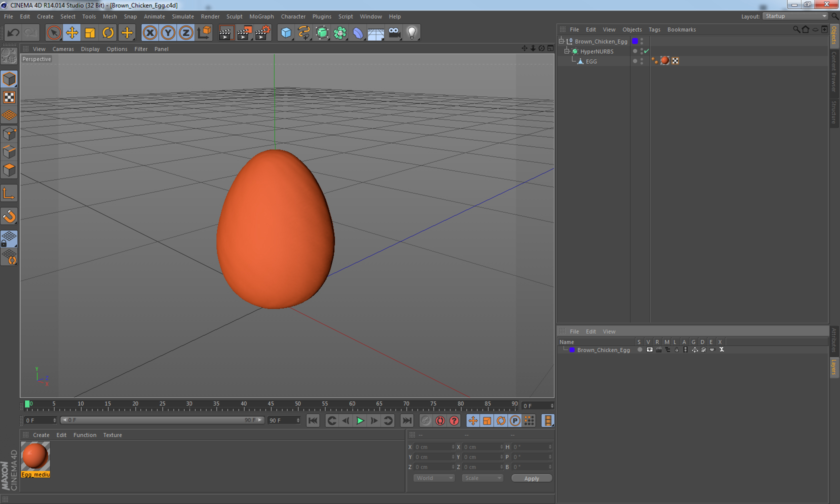Toggle snapping magnet icon
The width and height of the screenshot is (840, 504).
9,216
